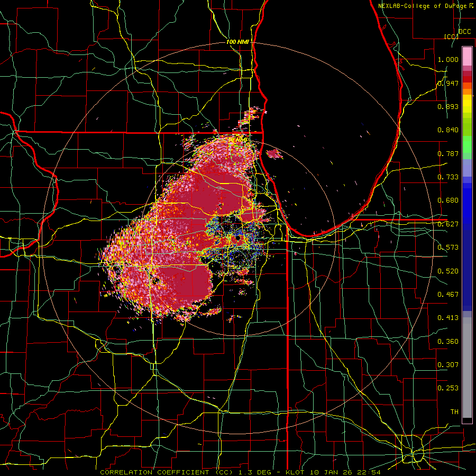Click the 0.627 scale value
The height and width of the screenshot is (476, 476).
coord(448,224)
